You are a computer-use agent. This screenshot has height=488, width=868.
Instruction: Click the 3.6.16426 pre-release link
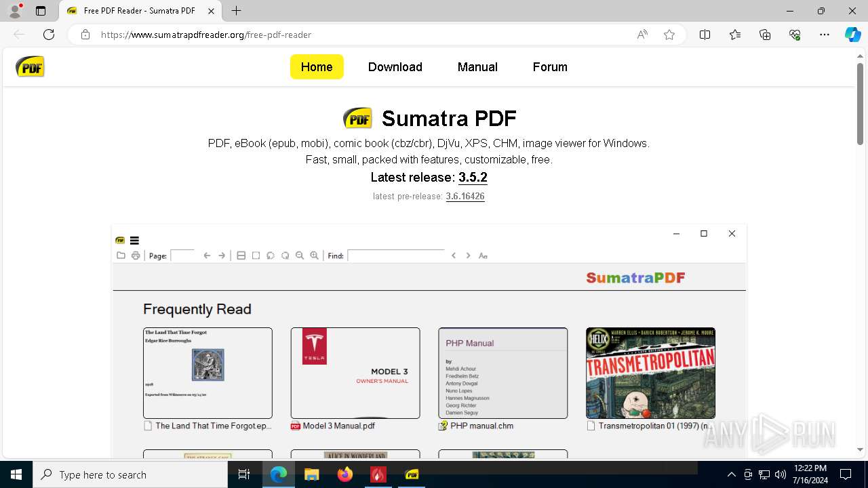click(x=465, y=197)
